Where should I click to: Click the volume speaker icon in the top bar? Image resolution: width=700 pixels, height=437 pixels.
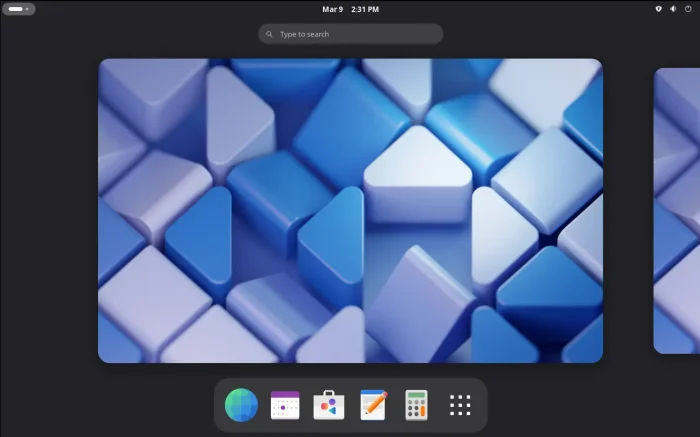(673, 9)
